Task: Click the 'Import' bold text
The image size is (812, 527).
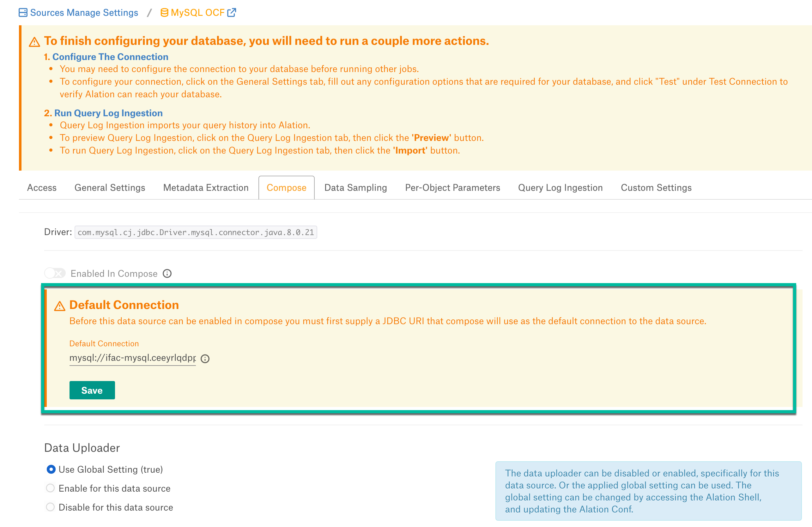Action: (x=410, y=150)
